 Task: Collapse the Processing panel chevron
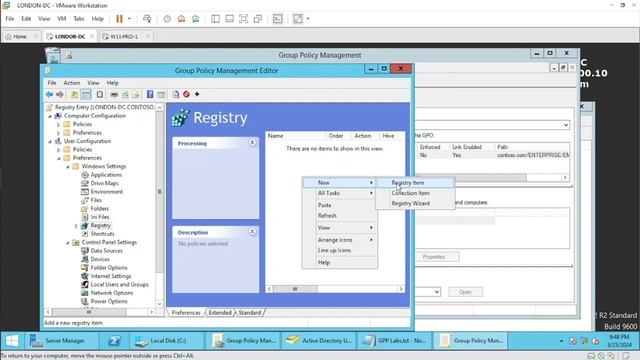coord(252,142)
